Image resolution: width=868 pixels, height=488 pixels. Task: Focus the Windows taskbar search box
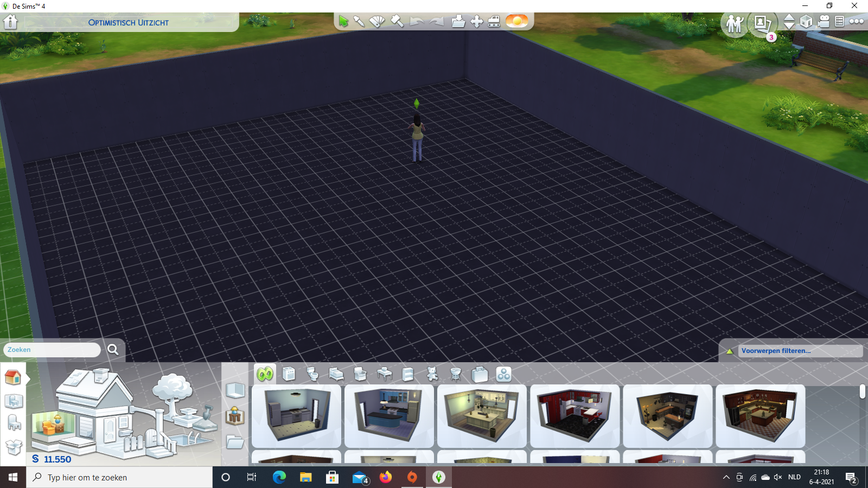pos(119,477)
